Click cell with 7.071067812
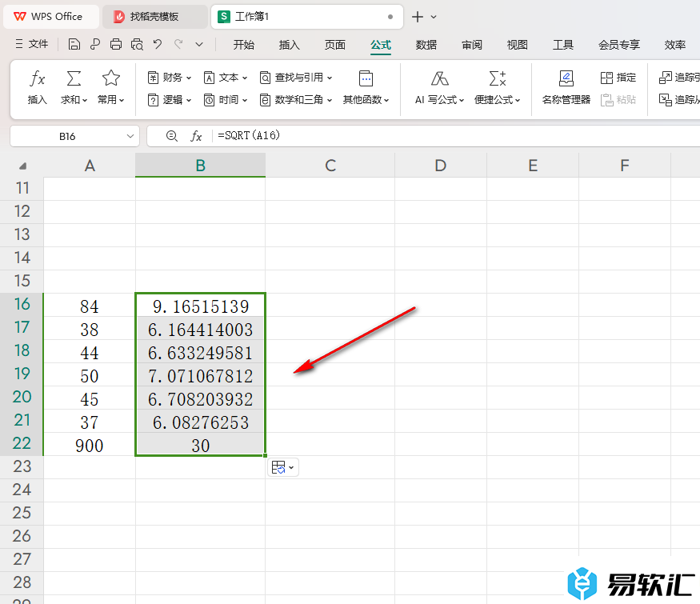Screen dimensions: 700x604 201,375
